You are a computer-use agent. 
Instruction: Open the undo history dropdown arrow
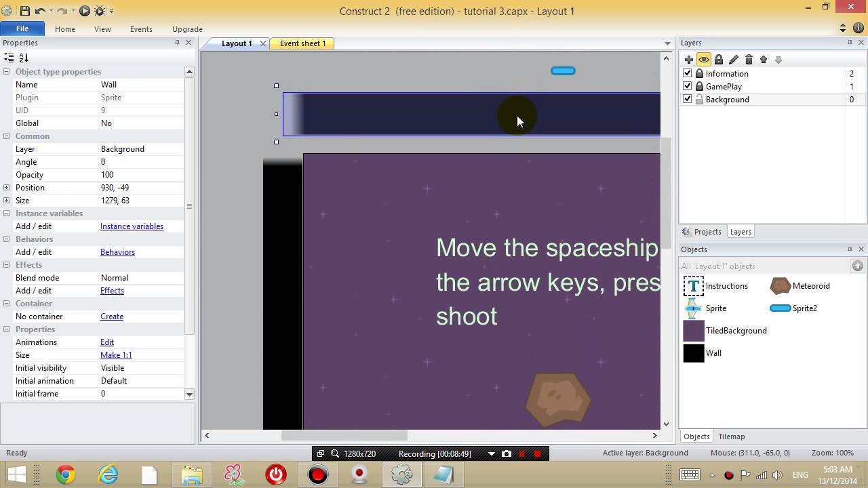click(x=52, y=11)
